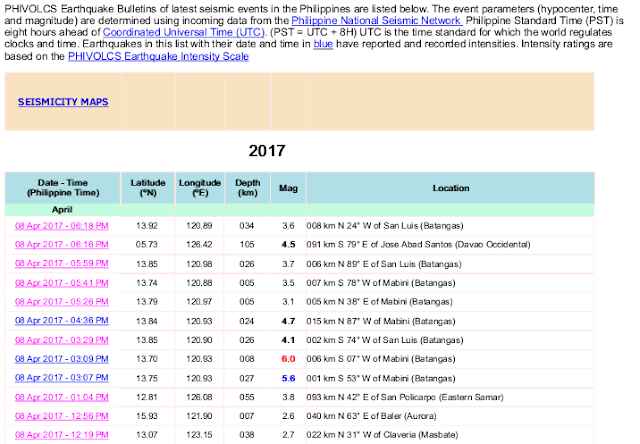The width and height of the screenshot is (640, 444).
Task: Click the depth value 027
Action: [247, 378]
